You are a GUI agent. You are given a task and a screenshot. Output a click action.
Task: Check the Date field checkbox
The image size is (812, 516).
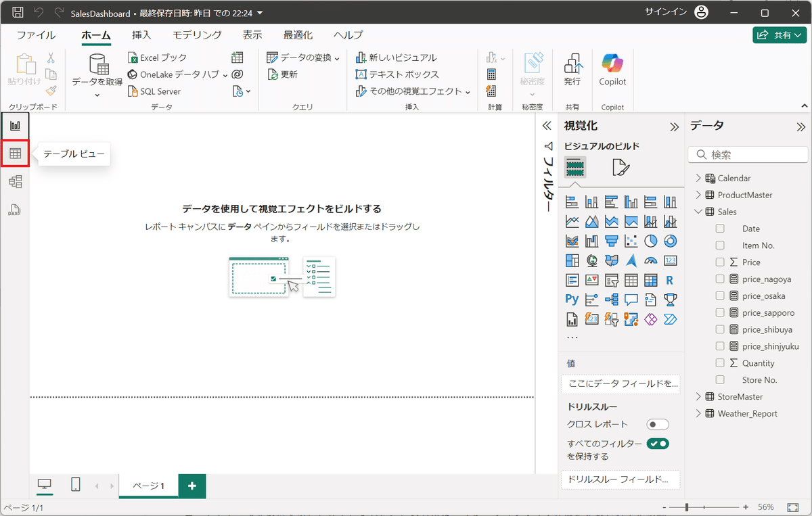coord(720,229)
